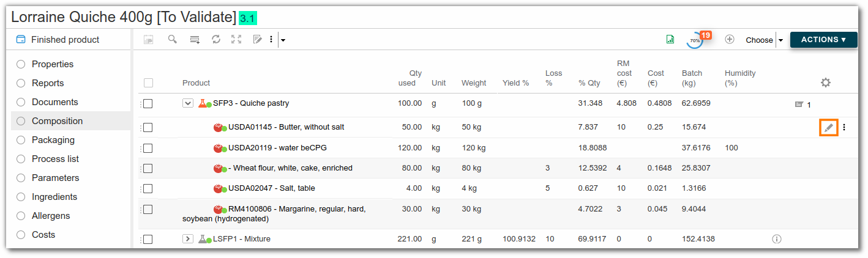Click the add row icon in toolbar
The image size is (868, 258).
[x=195, y=40]
